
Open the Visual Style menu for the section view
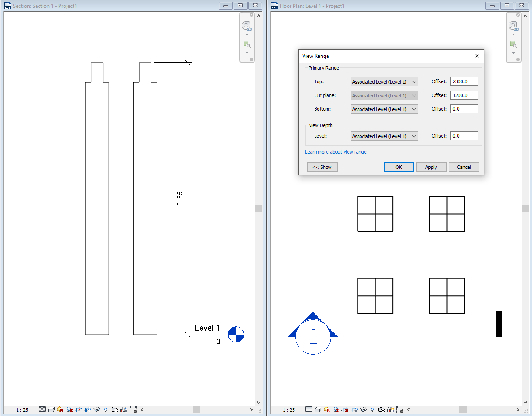pos(51,409)
